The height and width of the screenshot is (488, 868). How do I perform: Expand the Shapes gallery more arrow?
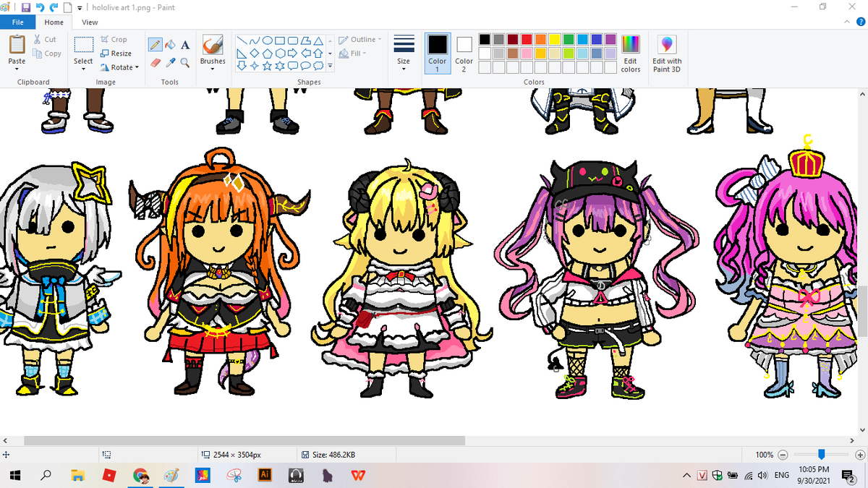coord(331,67)
